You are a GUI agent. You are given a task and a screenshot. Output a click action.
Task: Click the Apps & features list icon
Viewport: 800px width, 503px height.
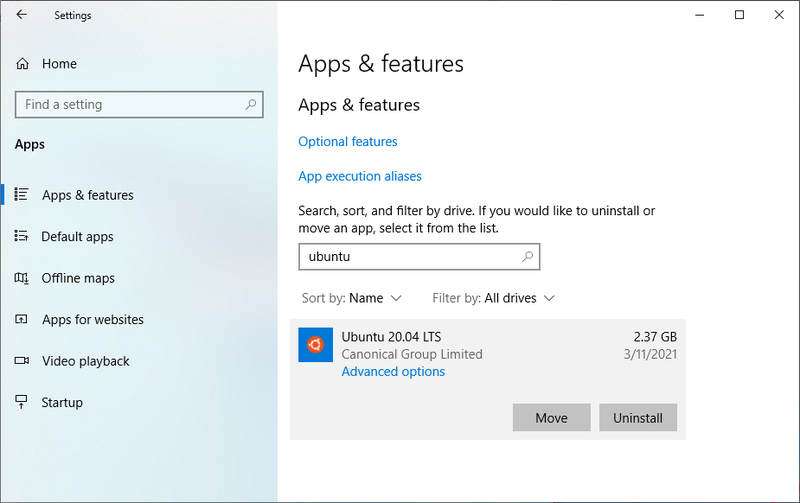[x=21, y=194]
